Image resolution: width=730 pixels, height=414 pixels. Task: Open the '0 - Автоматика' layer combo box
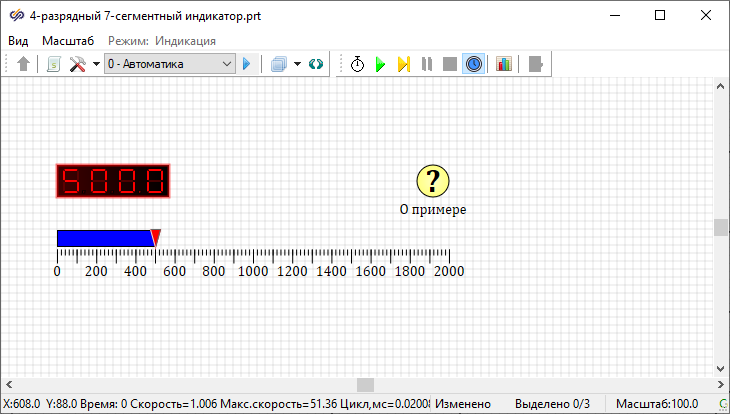[169, 64]
